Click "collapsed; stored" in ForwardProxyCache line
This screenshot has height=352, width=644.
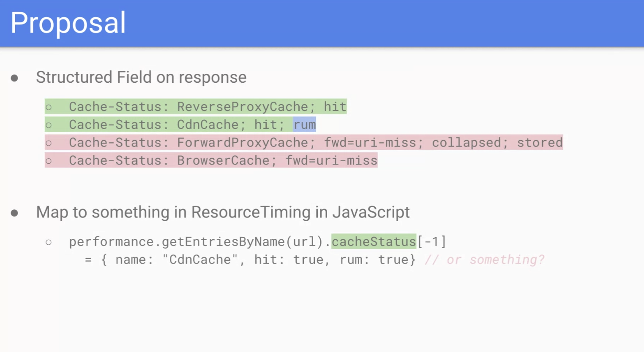point(497,142)
